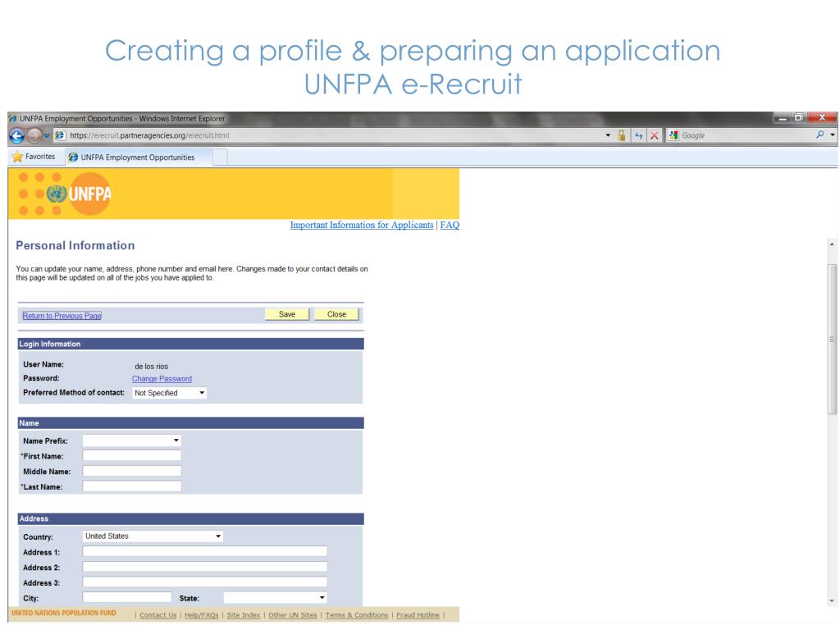This screenshot has height=630, width=840.
Task: Open search options dropdown arrow
Action: click(833, 135)
